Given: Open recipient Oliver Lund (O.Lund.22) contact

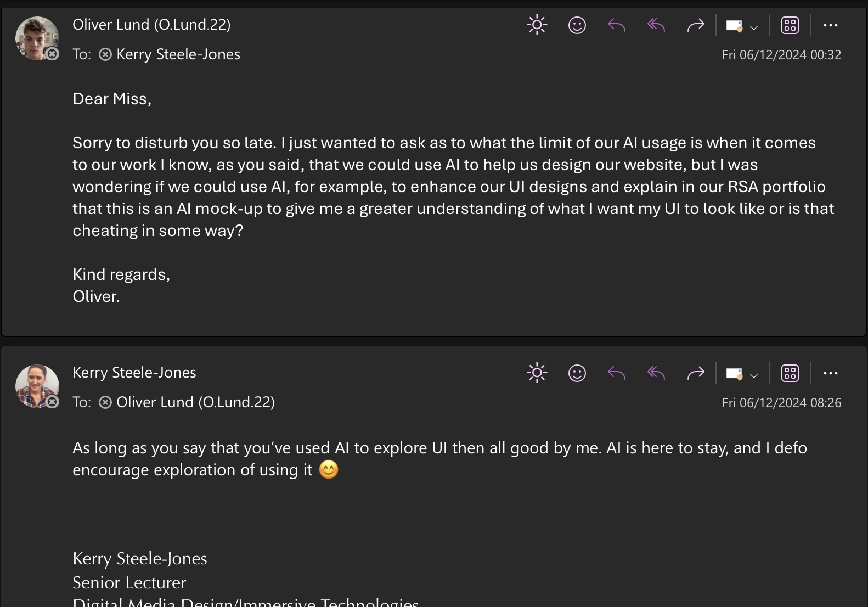Looking at the screenshot, I should [195, 402].
